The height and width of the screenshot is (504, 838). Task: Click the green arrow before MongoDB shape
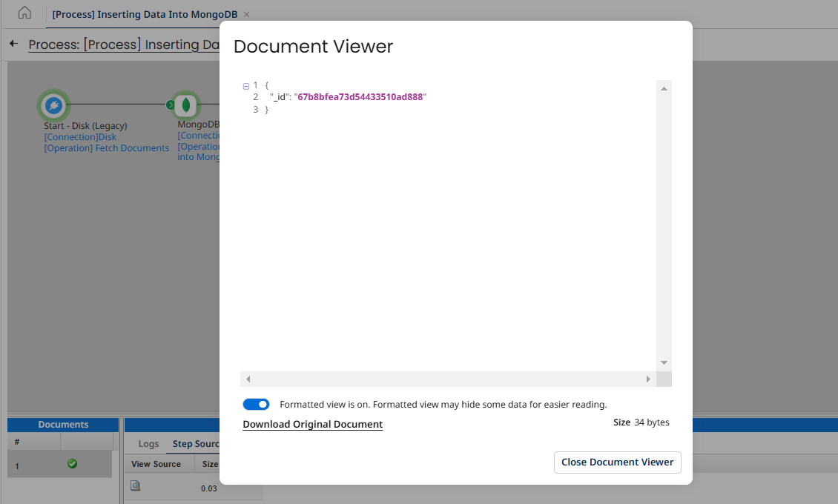click(171, 105)
